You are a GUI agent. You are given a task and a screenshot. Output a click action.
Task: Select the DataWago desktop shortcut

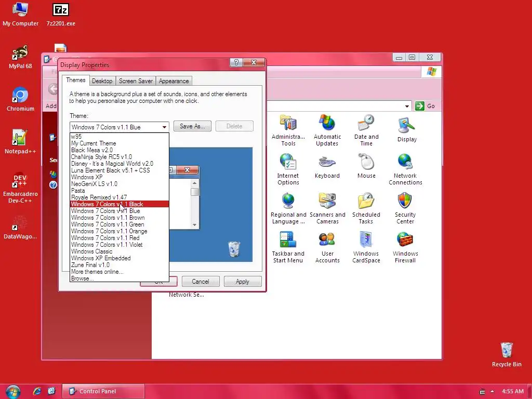pyautogui.click(x=20, y=228)
